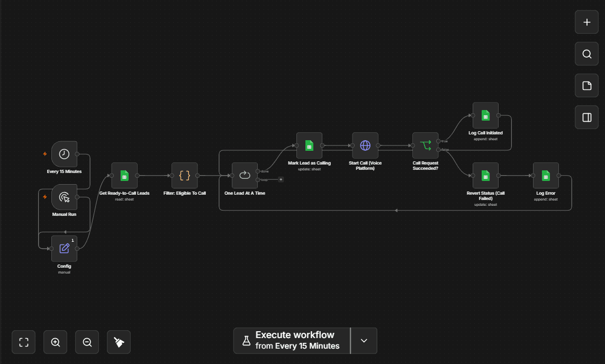The width and height of the screenshot is (605, 364).
Task: Select the Get Ready-to-Call Leads sheet node
Action: tap(124, 176)
